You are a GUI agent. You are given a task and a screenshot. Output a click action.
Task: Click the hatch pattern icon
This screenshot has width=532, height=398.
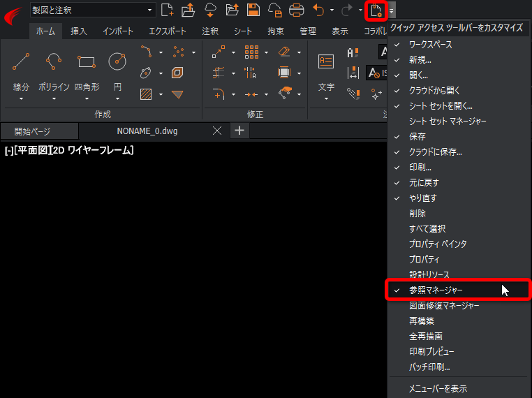[146, 94]
